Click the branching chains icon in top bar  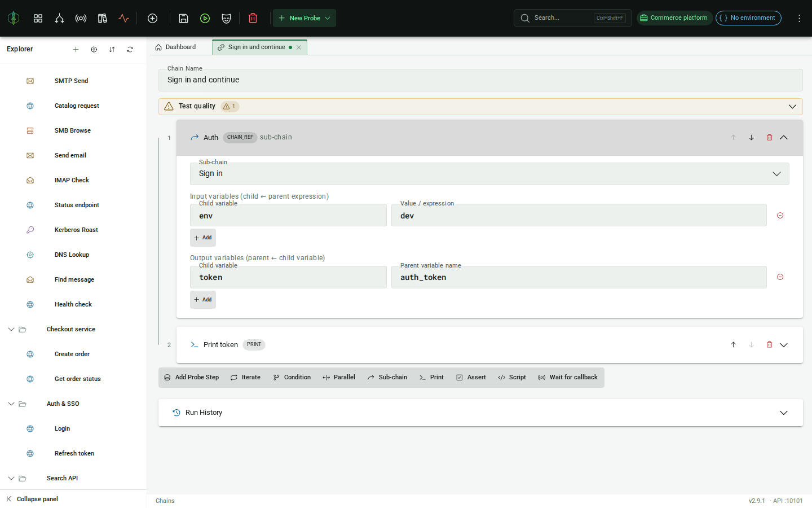click(x=59, y=18)
